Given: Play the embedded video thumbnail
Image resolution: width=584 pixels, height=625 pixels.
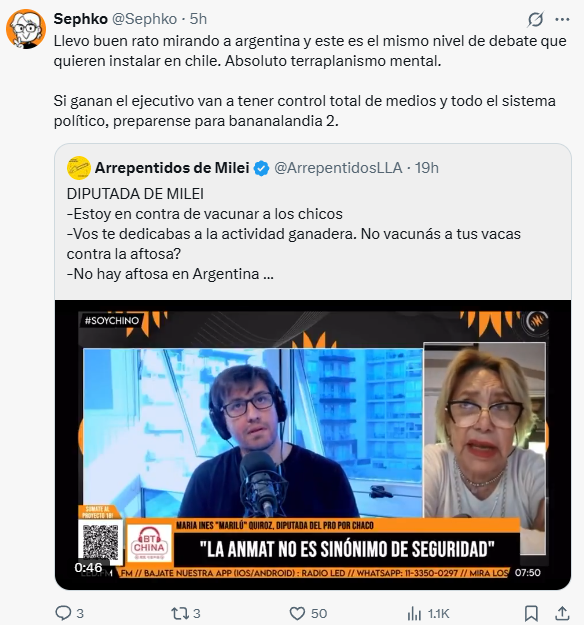Looking at the screenshot, I should (x=313, y=445).
